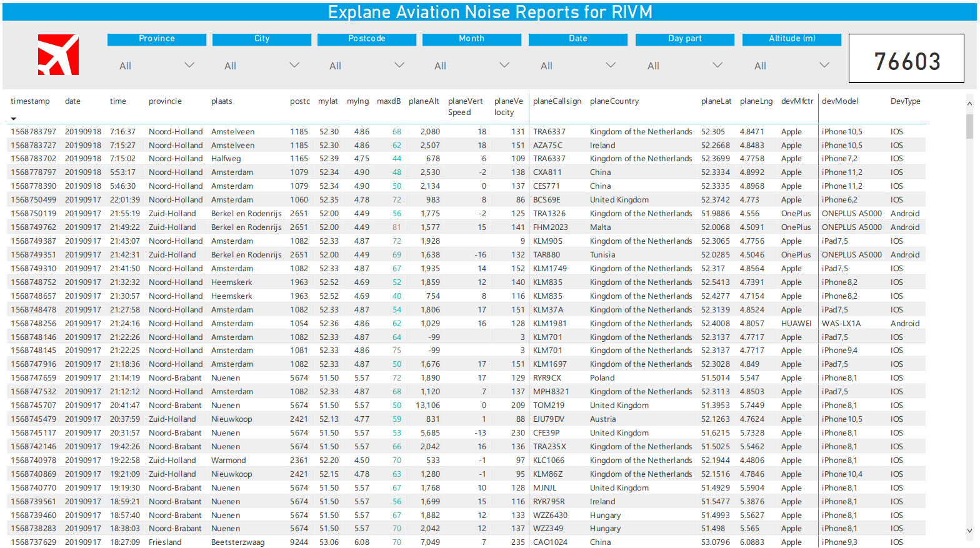
Task: Select the row with callsign TOM219
Action: 547,406
